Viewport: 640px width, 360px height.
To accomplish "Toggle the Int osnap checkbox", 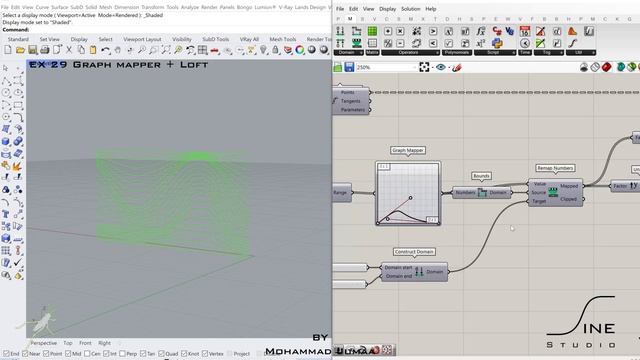I will 106,353.
